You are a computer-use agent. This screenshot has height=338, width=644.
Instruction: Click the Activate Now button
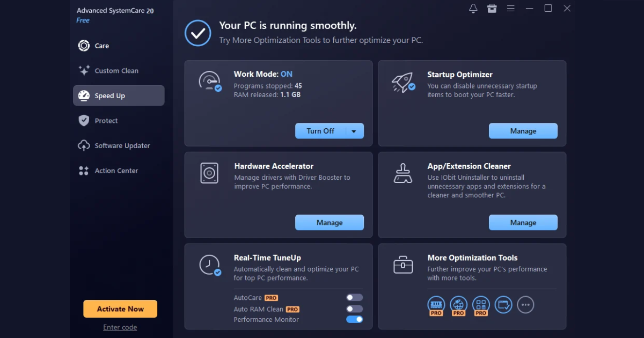point(120,308)
